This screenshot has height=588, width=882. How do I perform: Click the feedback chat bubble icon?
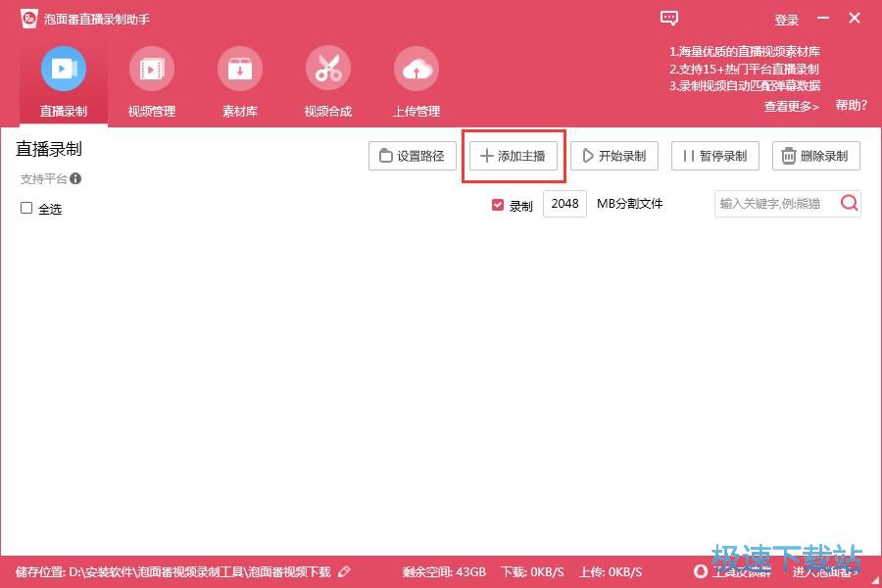pos(668,18)
